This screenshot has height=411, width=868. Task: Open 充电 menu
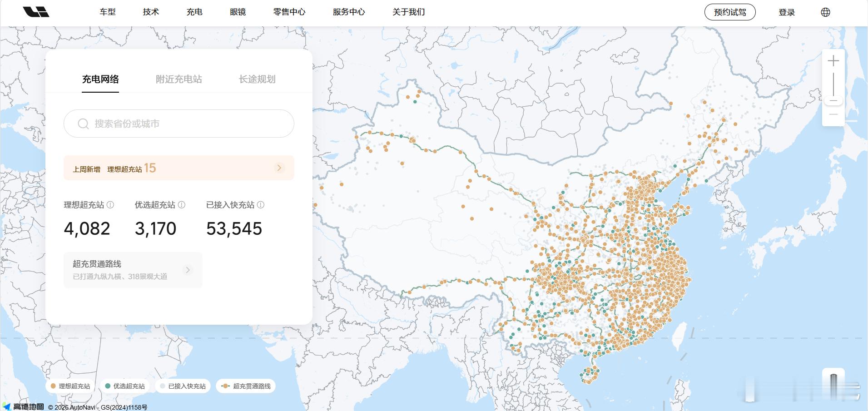pyautogui.click(x=194, y=12)
